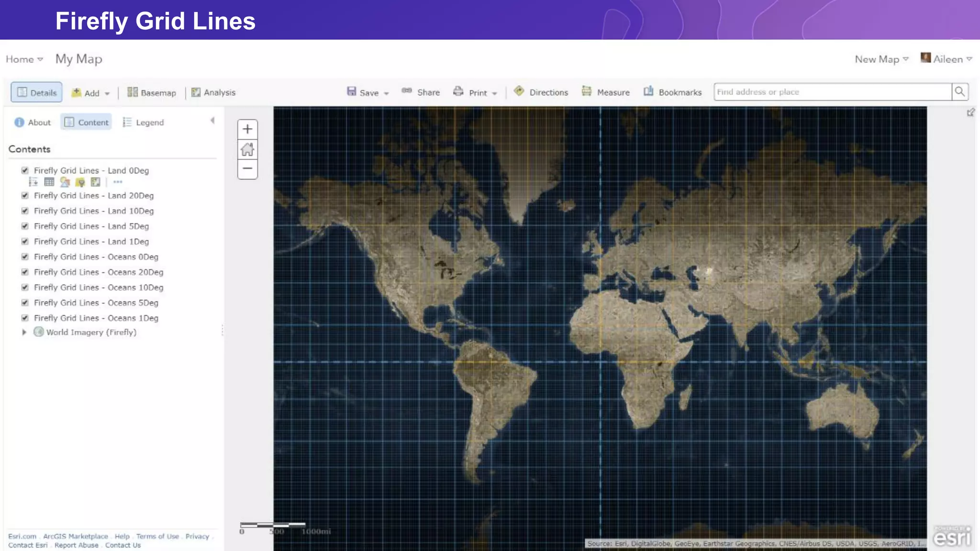
Task: Zoom out of the map
Action: pyautogui.click(x=247, y=169)
